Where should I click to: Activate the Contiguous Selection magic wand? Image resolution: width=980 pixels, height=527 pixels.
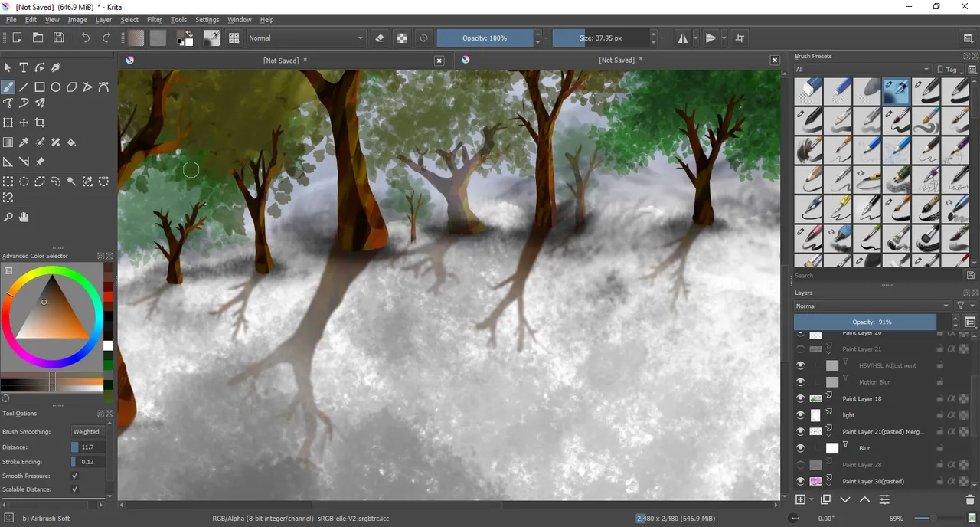click(x=71, y=182)
